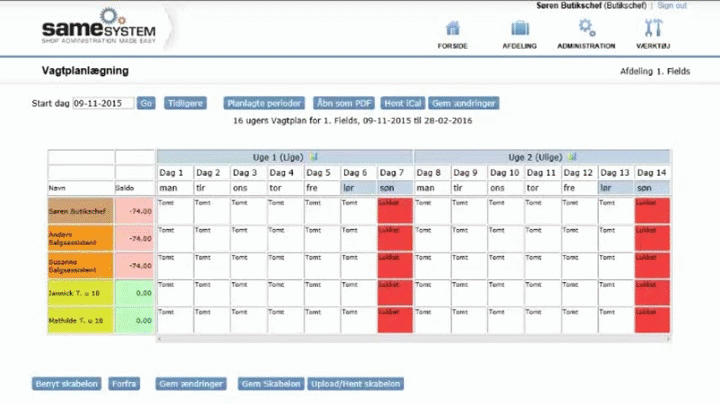Click the horizontal scrollbar under the schedule
The width and height of the screenshot is (720, 404).
413,339
